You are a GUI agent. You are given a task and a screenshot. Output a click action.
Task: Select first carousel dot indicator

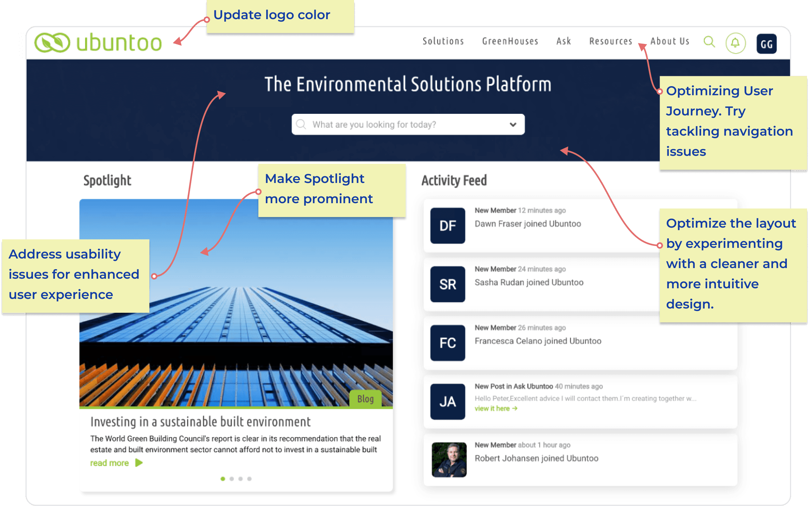point(223,479)
